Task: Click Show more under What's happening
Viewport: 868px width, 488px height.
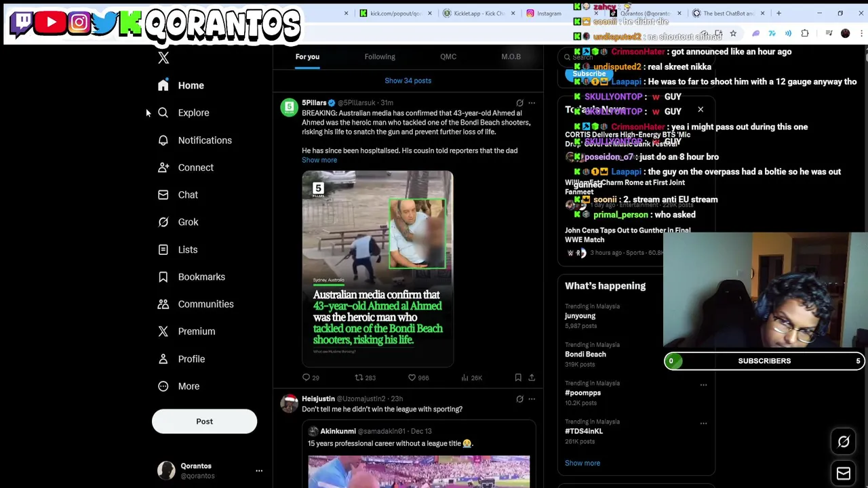Action: pyautogui.click(x=583, y=464)
